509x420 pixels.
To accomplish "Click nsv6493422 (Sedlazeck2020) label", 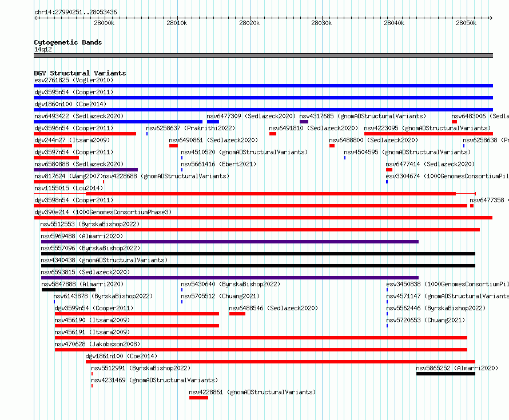I will click(79, 116).
